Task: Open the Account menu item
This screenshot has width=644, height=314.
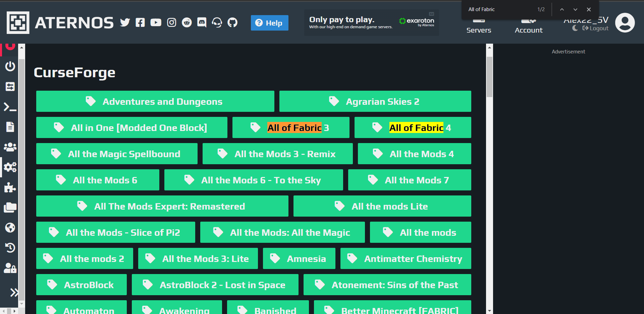Action: [529, 26]
